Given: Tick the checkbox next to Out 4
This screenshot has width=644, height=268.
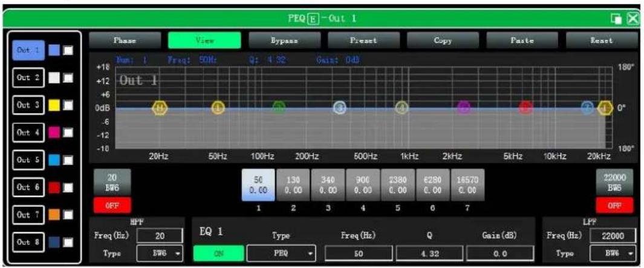Looking at the screenshot, I should (68, 132).
